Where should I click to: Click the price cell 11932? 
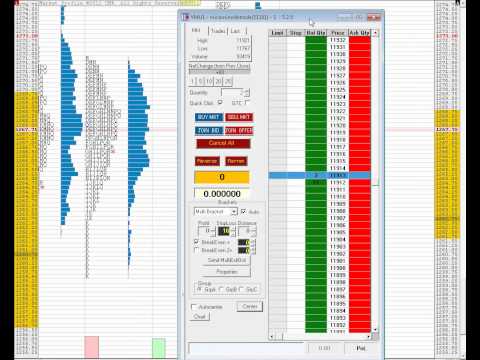click(x=338, y=40)
